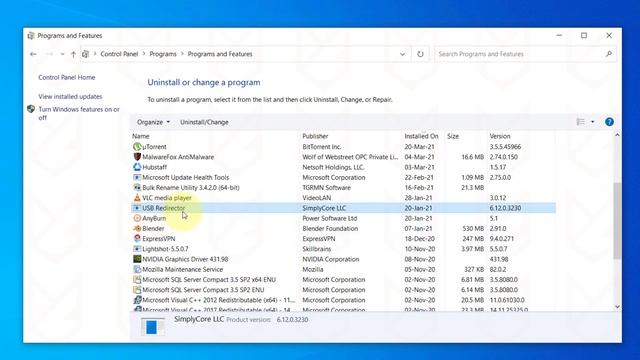Click the 20-Mar-21 install date
Image resolution: width=640 pixels, height=360 pixels.
pos(419,147)
